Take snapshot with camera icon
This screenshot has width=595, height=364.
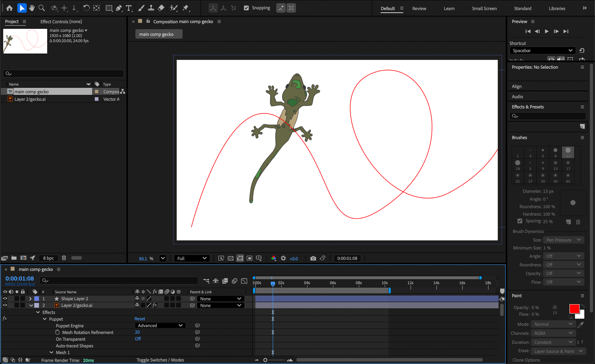(313, 258)
